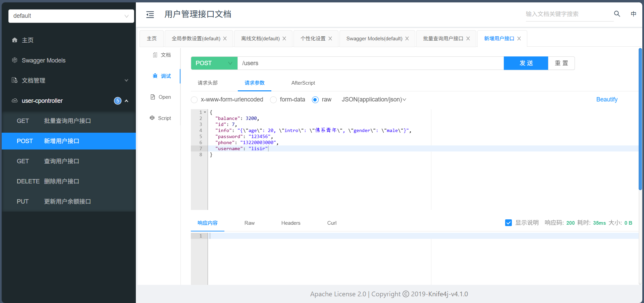Uncheck the 显示说明 checkbox
644x303 pixels.
508,223
